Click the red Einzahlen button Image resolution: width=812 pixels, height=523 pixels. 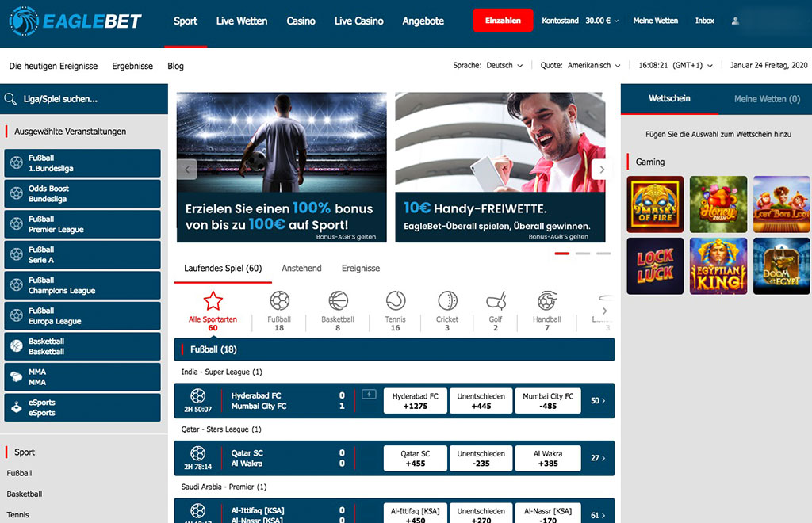pyautogui.click(x=503, y=21)
